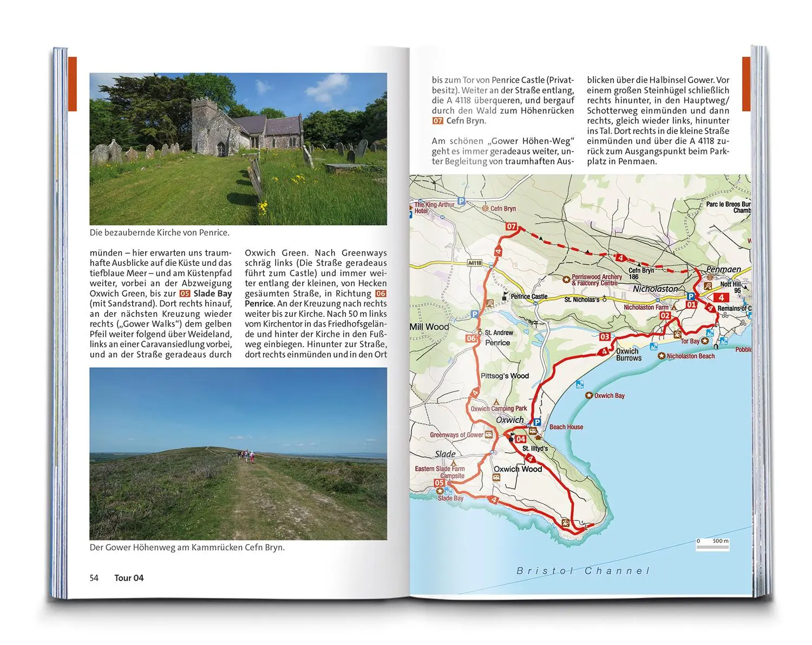This screenshot has width=812, height=645.
Task: Click the star icon next to Tor Bay
Action: (x=705, y=341)
